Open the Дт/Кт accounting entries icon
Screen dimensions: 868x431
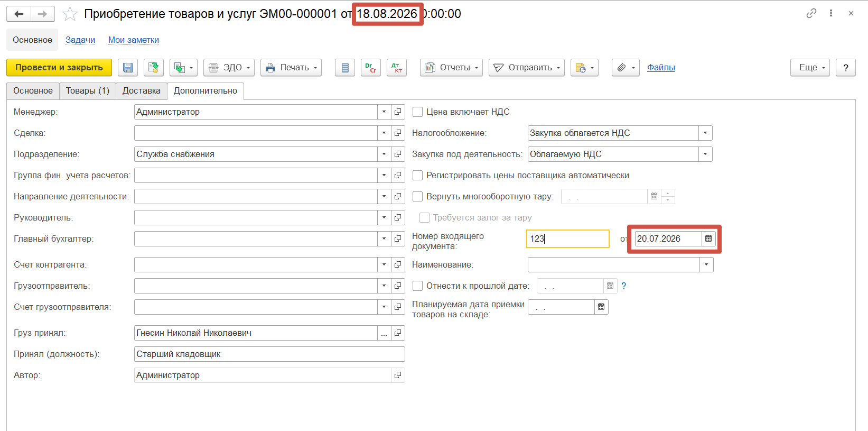pyautogui.click(x=397, y=68)
